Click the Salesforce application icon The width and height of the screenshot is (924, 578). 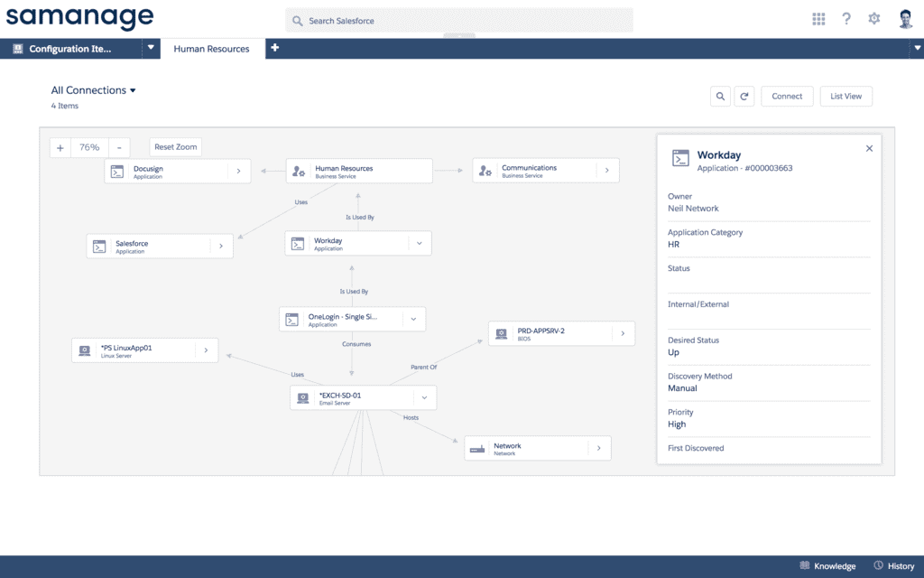point(99,247)
